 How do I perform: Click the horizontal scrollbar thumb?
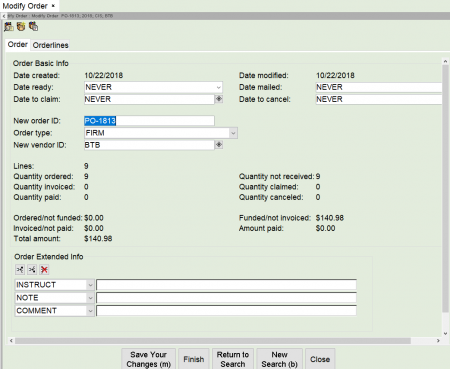pyautogui.click(x=213, y=341)
